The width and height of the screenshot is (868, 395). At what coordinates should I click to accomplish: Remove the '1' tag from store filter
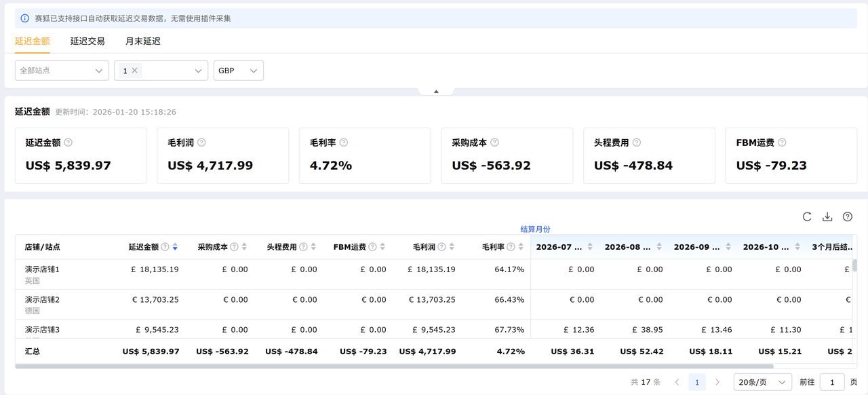coord(135,71)
